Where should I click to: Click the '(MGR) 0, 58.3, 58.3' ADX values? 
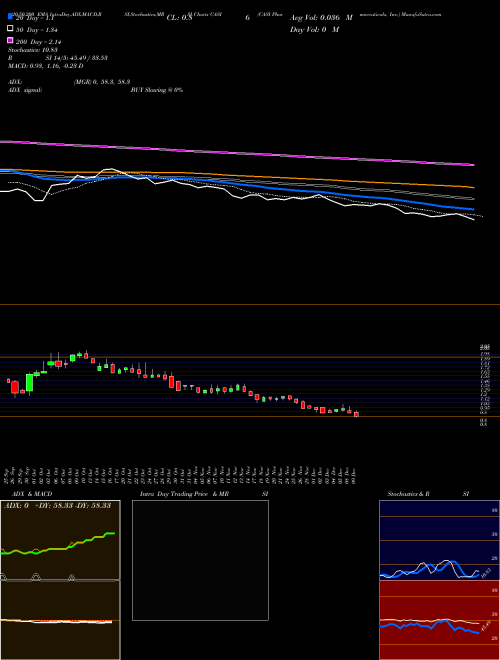pyautogui.click(x=101, y=82)
